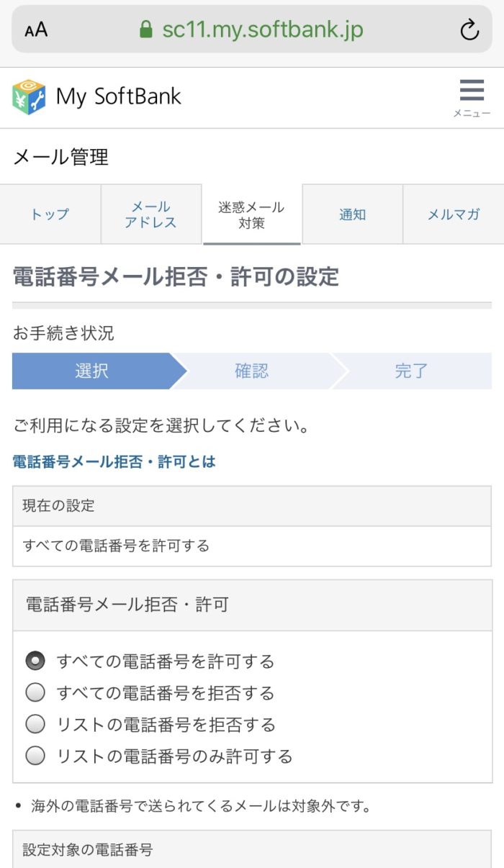Switch to the 通知 tab
The height and width of the screenshot is (868, 504).
(353, 214)
